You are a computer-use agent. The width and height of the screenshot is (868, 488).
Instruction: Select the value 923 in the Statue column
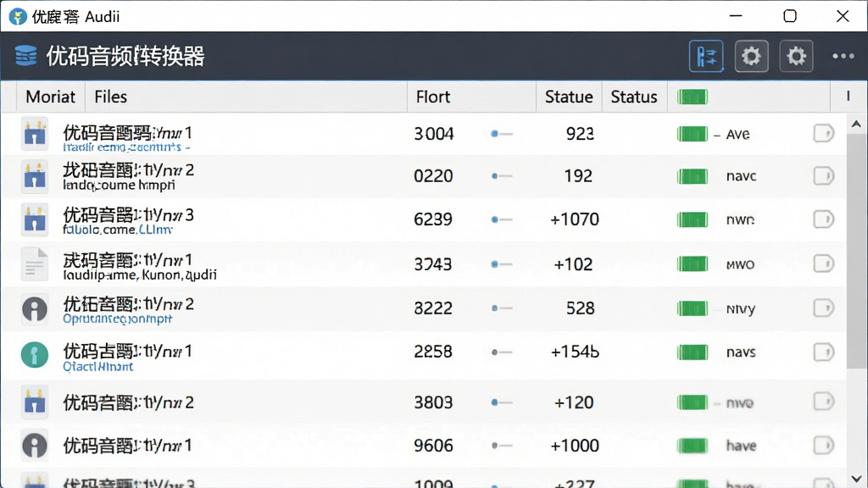[x=580, y=134]
